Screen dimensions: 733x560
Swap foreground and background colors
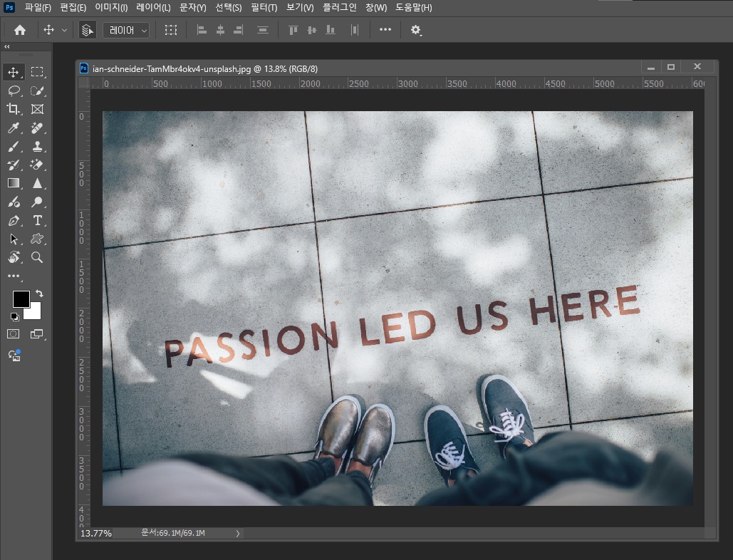click(x=39, y=294)
